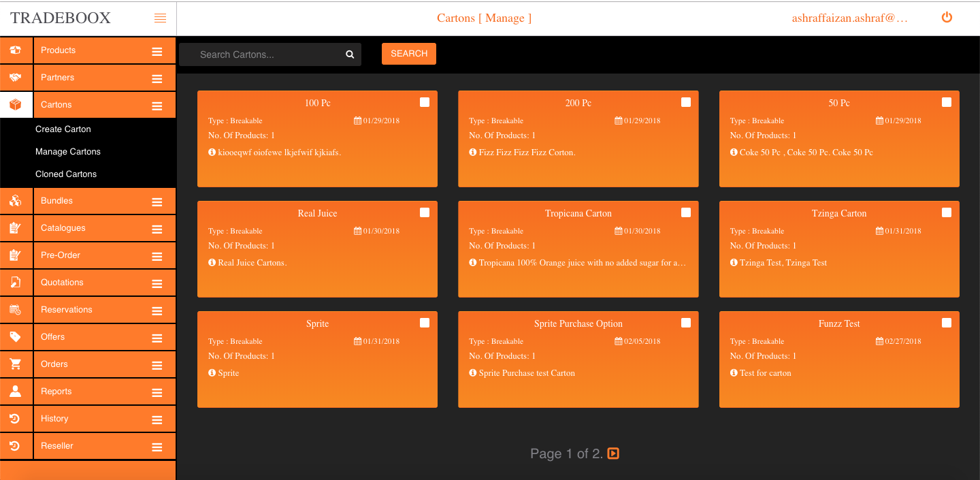Click the Cartons [ Manage ] header title

[485, 18]
